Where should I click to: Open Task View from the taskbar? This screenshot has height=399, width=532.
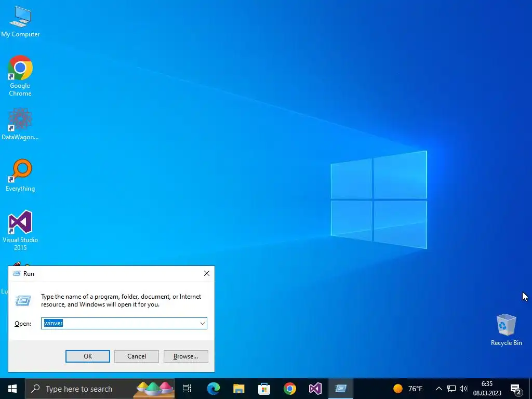click(x=187, y=389)
